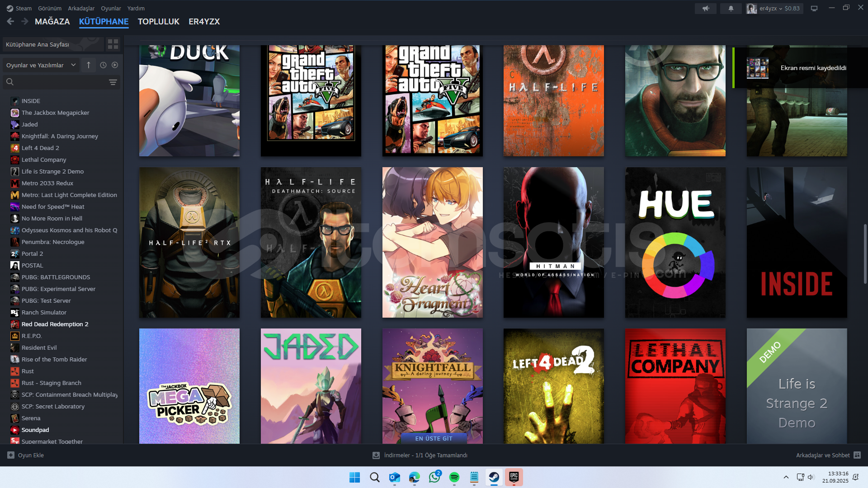Open the Jaded game cover
Image resolution: width=868 pixels, height=488 pixels.
[x=311, y=386]
